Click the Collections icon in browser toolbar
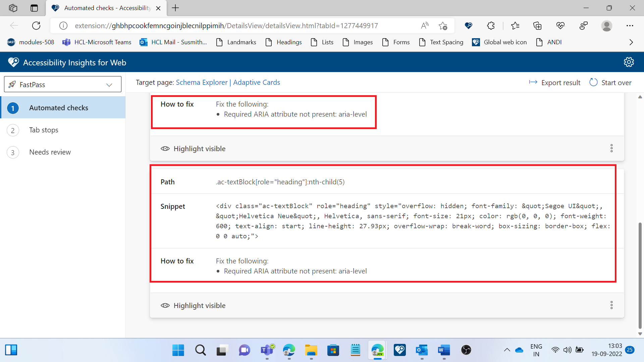 [537, 25]
